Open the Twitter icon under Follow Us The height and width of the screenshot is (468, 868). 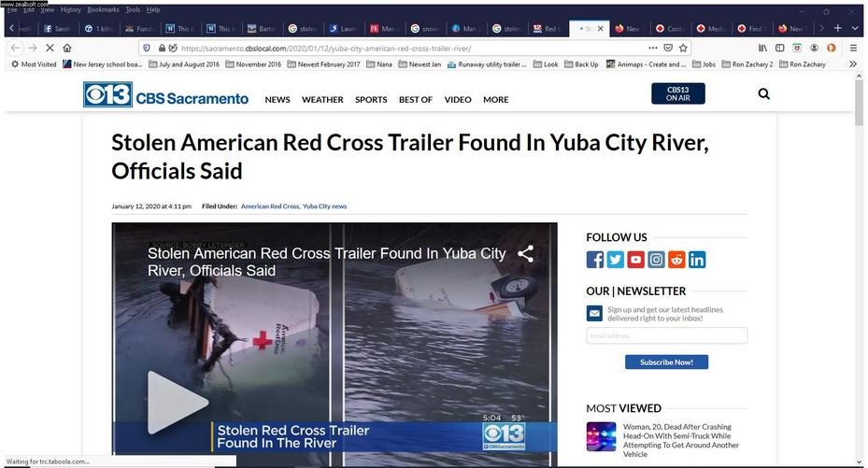point(615,260)
